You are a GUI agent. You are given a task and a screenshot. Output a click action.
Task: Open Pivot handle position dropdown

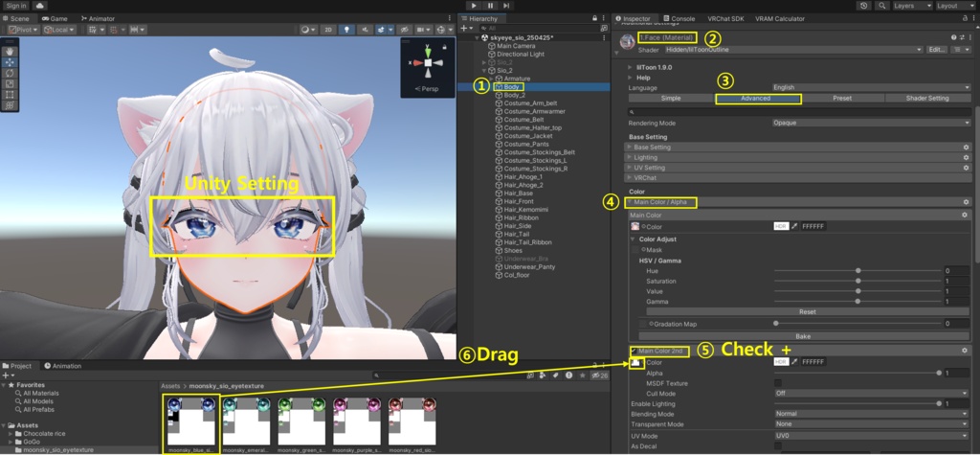point(24,30)
